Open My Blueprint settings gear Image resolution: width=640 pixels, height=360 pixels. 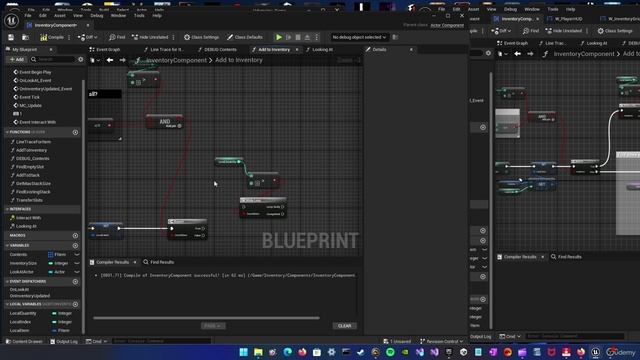[x=80, y=60]
